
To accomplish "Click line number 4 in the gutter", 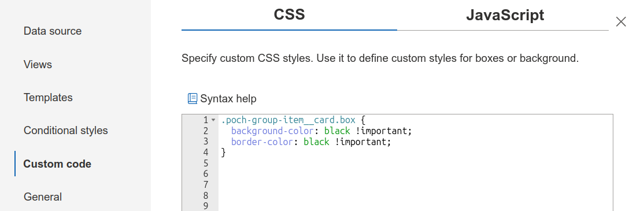I will click(x=206, y=153).
